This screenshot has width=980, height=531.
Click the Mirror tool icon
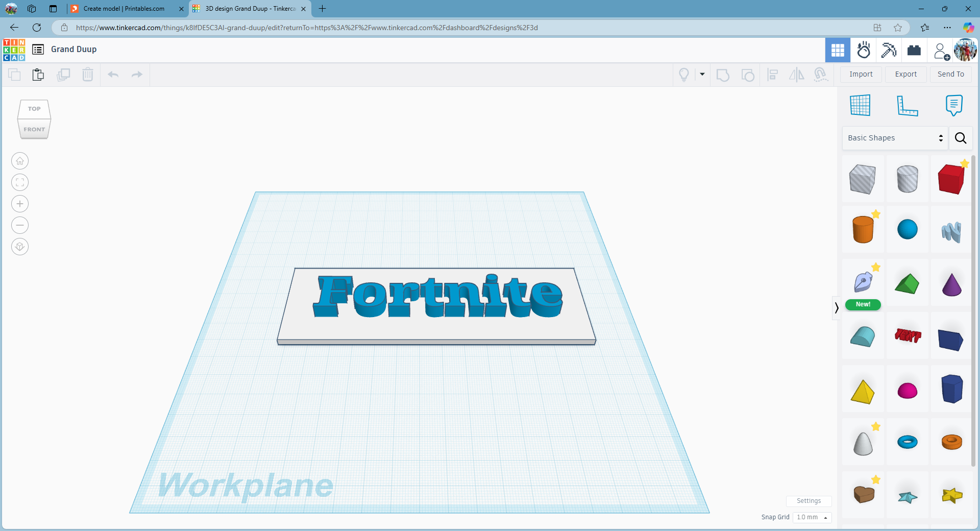coord(796,75)
